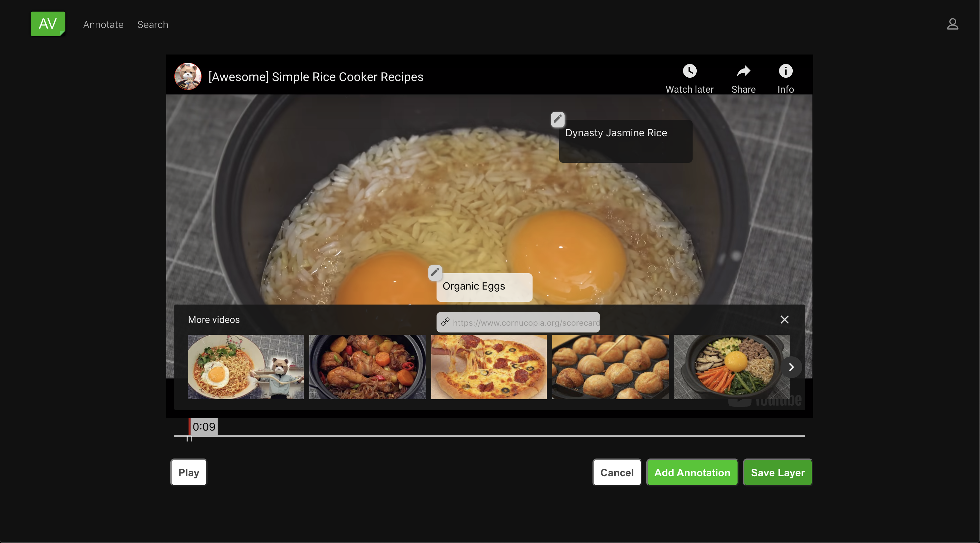Viewport: 980px width, 543px height.
Task: Click Save Layer
Action: (777, 472)
